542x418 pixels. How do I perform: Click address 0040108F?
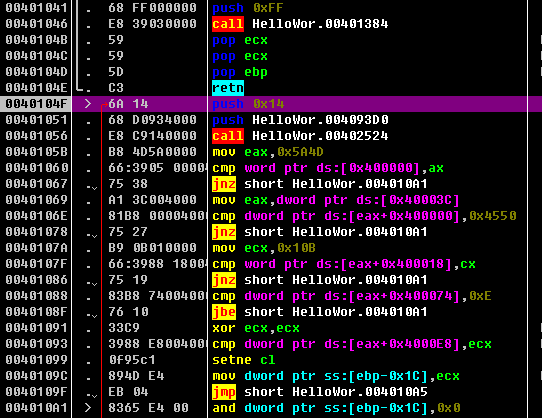pyautogui.click(x=36, y=312)
